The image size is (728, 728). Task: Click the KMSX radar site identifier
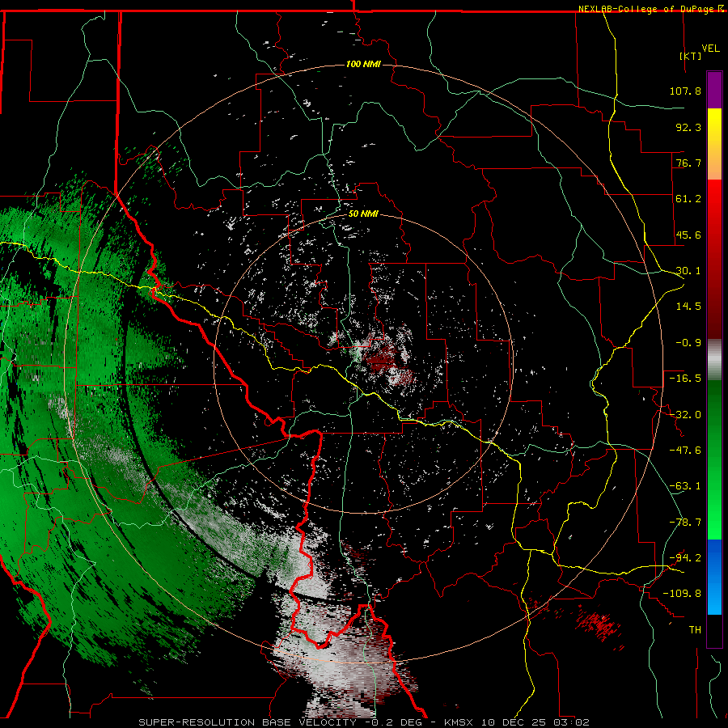coord(459,722)
